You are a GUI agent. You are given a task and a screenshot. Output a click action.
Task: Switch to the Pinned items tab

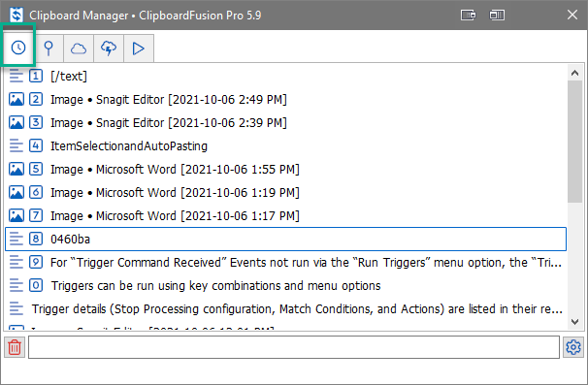49,48
